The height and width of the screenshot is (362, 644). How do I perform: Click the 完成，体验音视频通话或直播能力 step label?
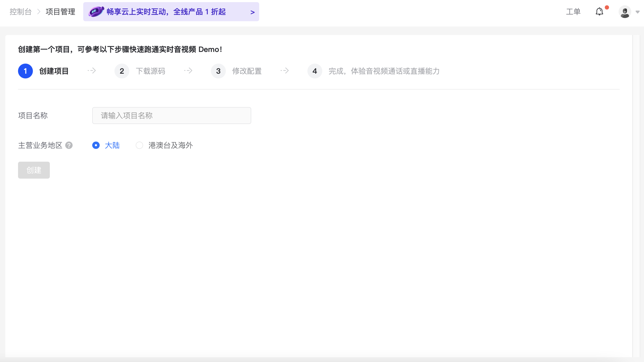click(x=384, y=71)
